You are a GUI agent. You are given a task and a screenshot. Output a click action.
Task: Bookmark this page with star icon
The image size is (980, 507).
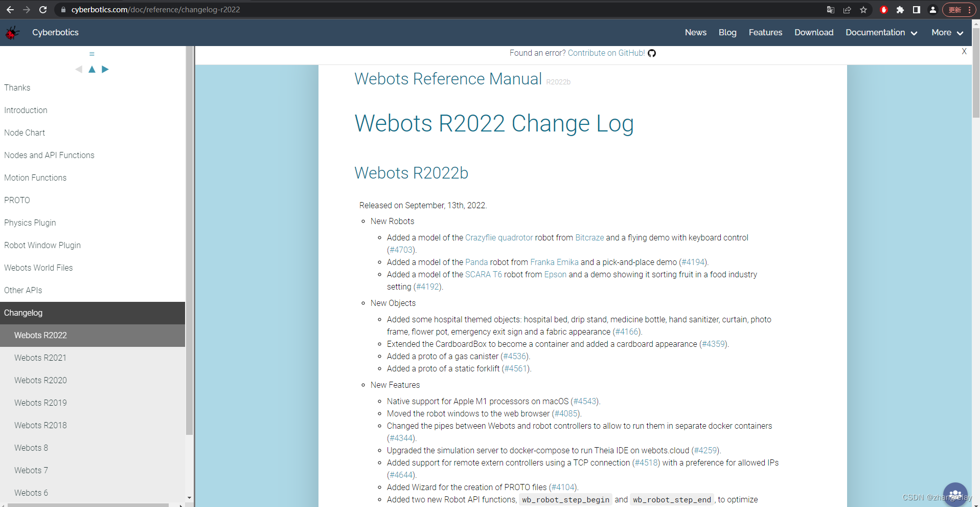click(863, 10)
